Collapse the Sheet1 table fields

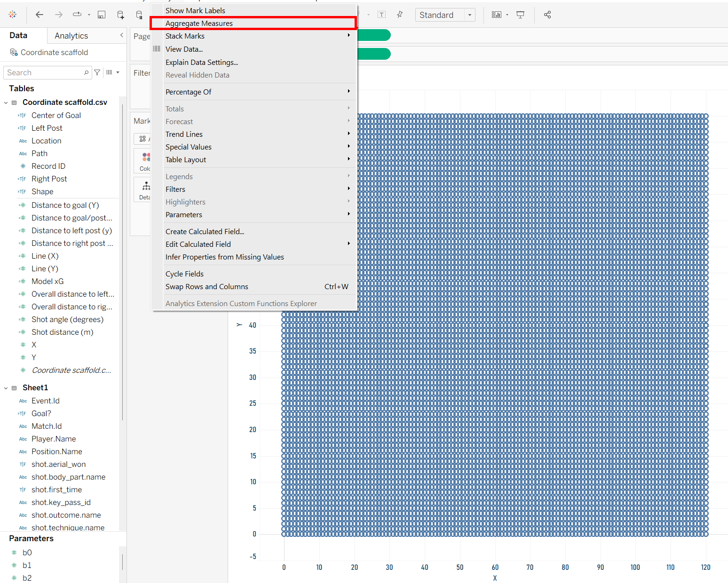pos(6,388)
